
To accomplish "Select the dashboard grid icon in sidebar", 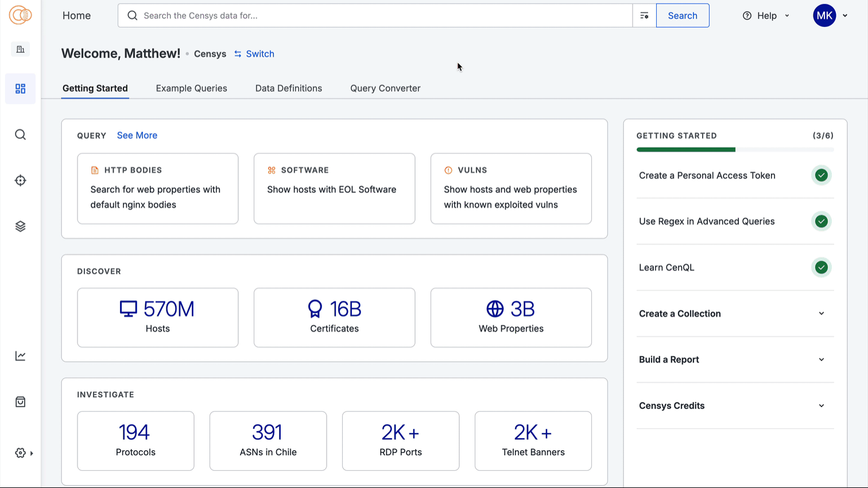I will coord(20,88).
